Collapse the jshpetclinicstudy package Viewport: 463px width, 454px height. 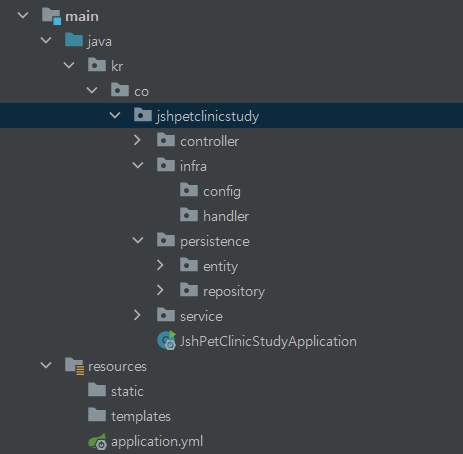115,115
